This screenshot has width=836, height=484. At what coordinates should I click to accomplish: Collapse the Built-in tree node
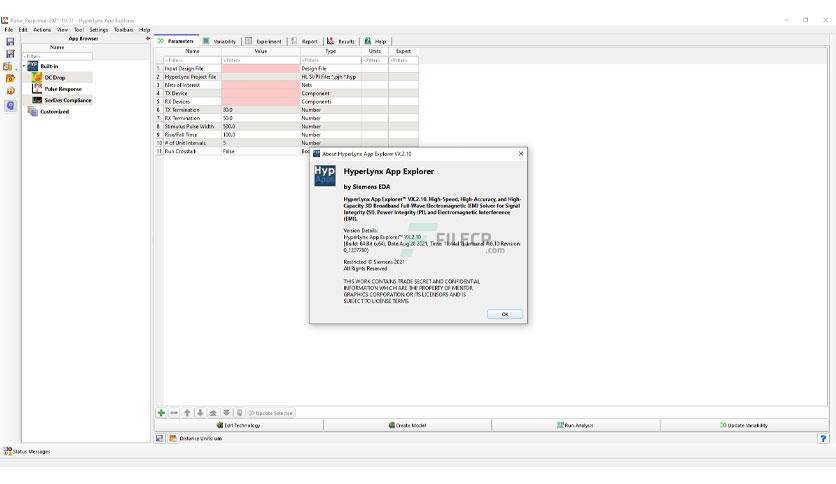pyautogui.click(x=24, y=66)
